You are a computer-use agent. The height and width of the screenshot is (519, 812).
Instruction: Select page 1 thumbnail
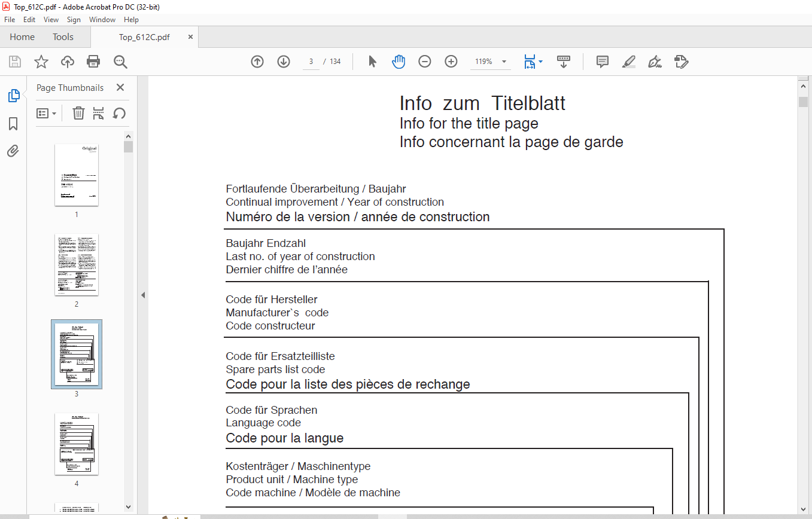click(77, 175)
